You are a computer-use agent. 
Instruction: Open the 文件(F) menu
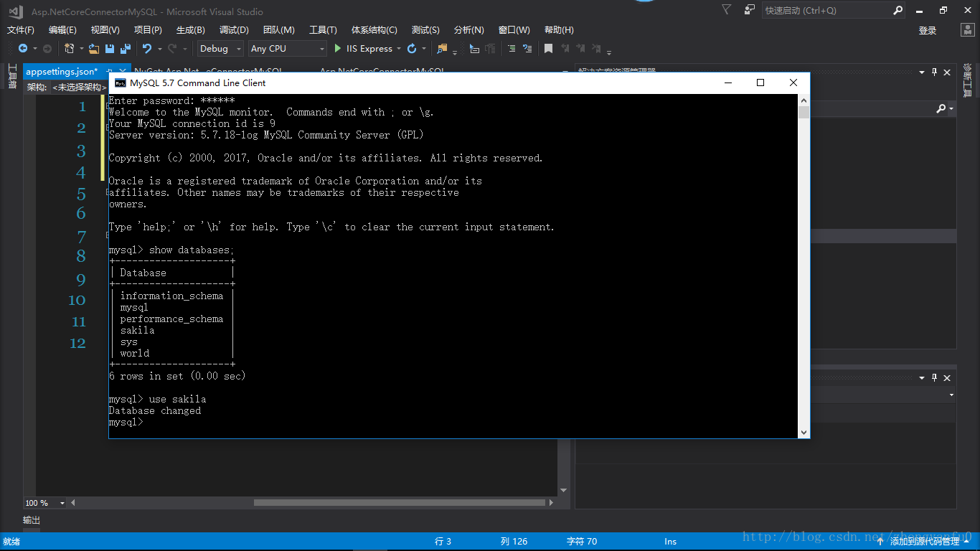click(x=21, y=30)
